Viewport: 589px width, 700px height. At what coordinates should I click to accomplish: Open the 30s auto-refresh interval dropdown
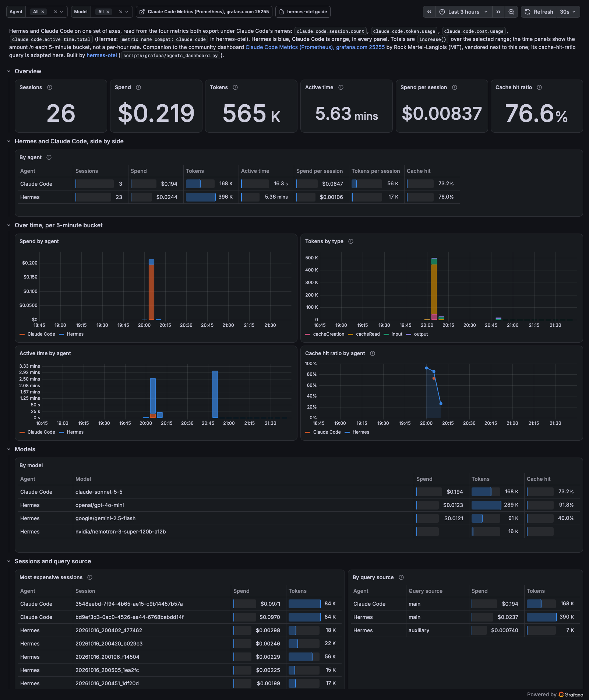(x=568, y=12)
